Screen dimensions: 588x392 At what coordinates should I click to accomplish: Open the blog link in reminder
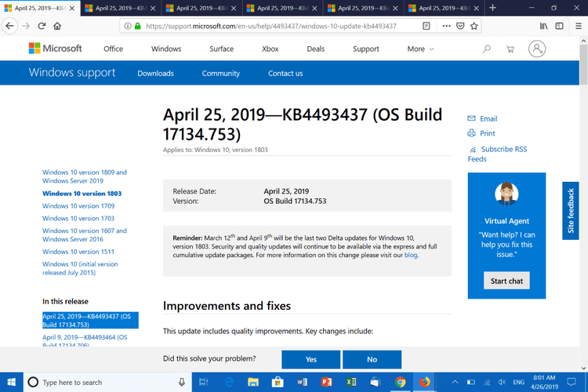pyautogui.click(x=411, y=255)
